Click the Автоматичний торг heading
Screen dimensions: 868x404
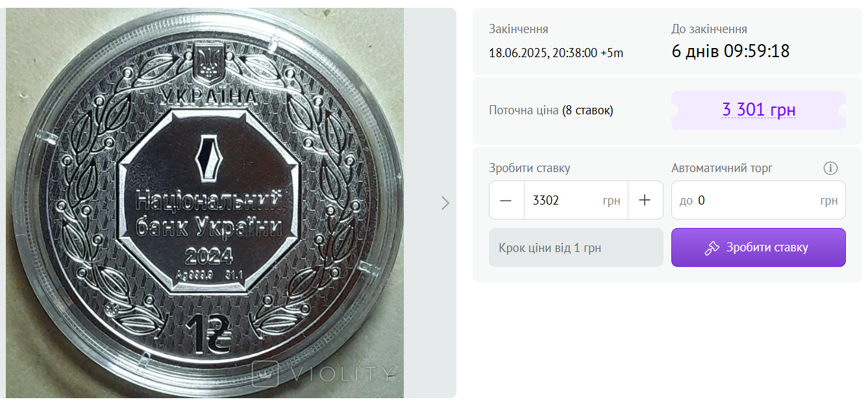coord(722,168)
